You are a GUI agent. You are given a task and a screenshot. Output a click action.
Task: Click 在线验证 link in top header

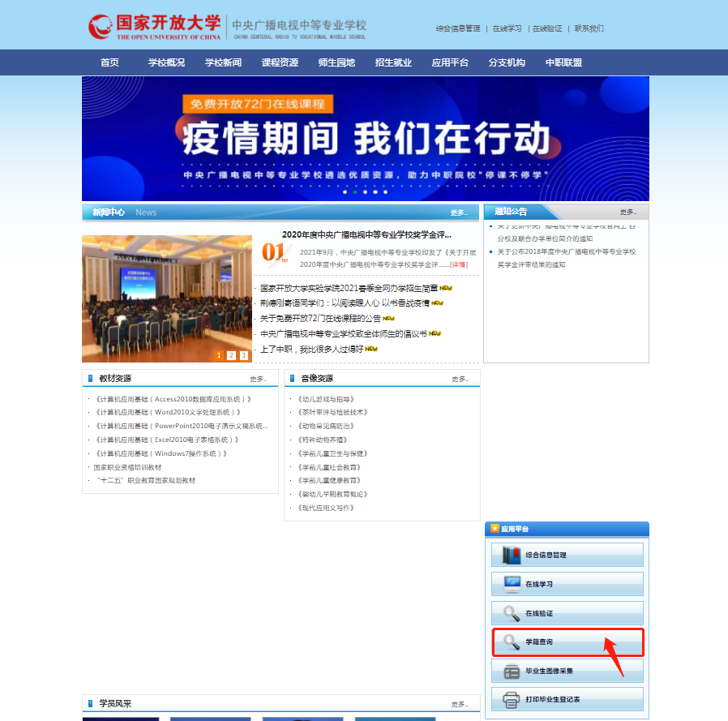point(547,28)
